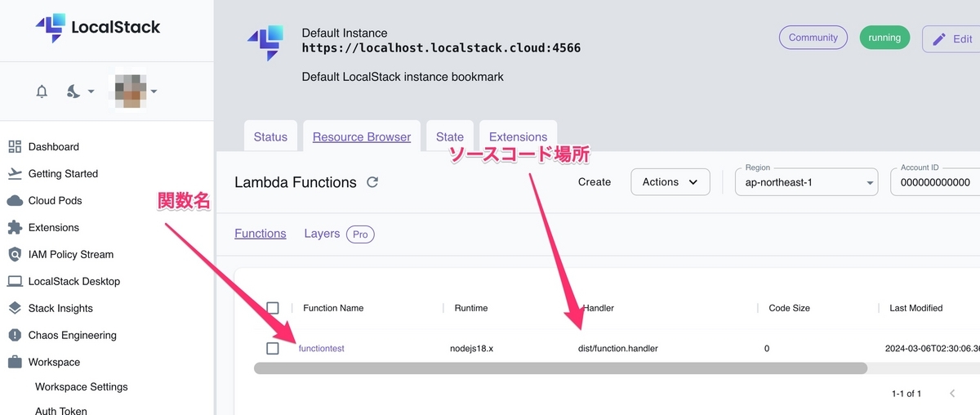Click the LocalStack logo in sidebar
The width and height of the screenshot is (980, 415).
98,27
